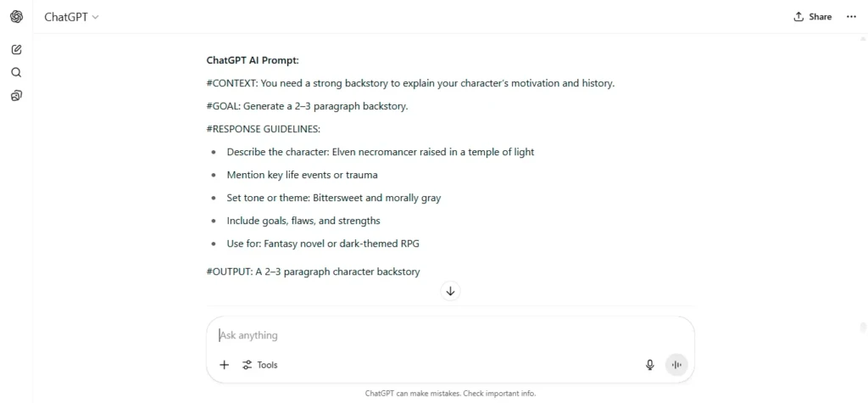Image resolution: width=868 pixels, height=403 pixels.
Task: Click the ChatGPT AI Prompt heading
Action: tap(253, 60)
